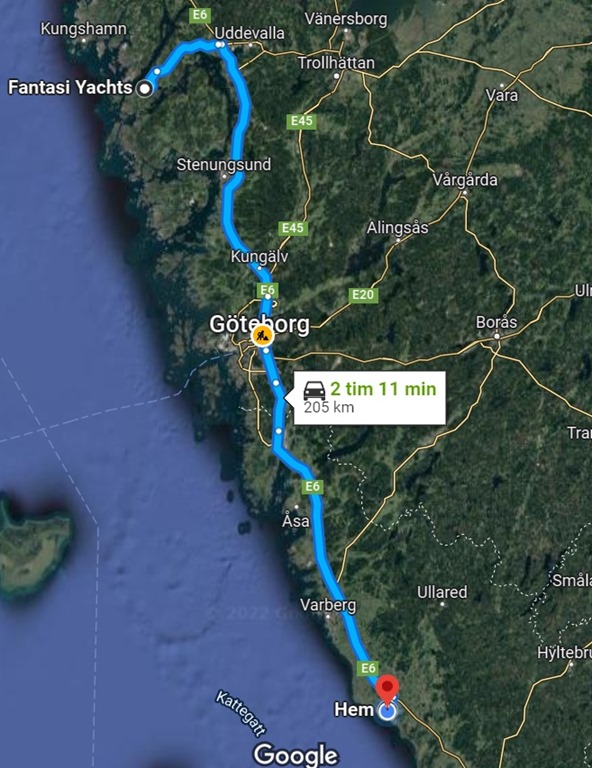Select the E6 shield above Hem
592x768 pixels.
click(368, 668)
